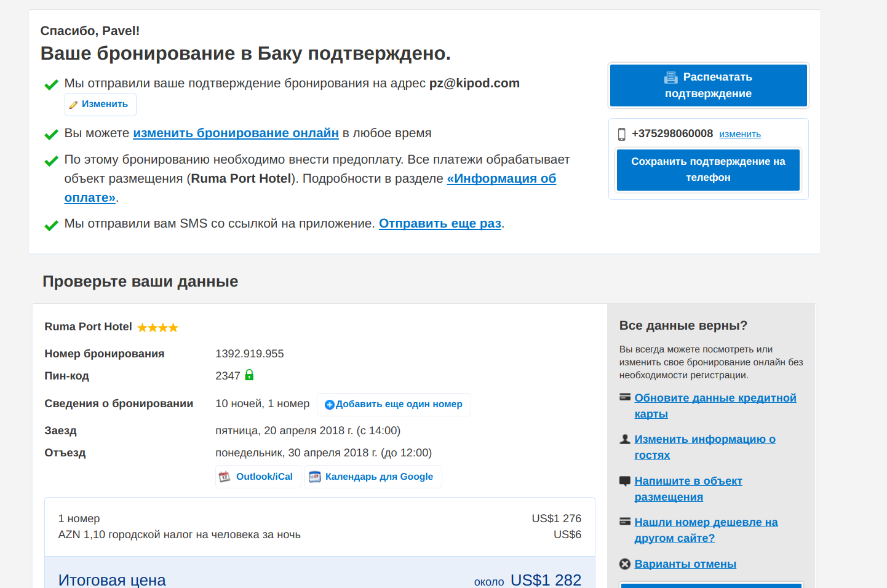Click Итоговая цена label

click(x=112, y=580)
